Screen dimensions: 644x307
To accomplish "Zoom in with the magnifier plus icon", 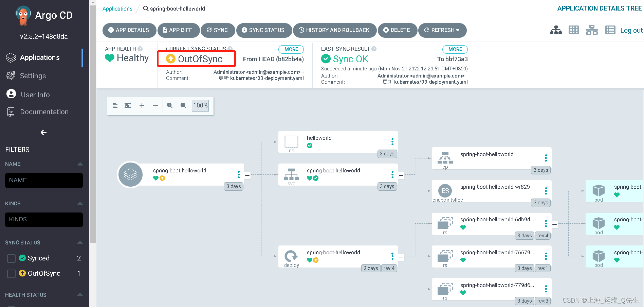I will 170,105.
